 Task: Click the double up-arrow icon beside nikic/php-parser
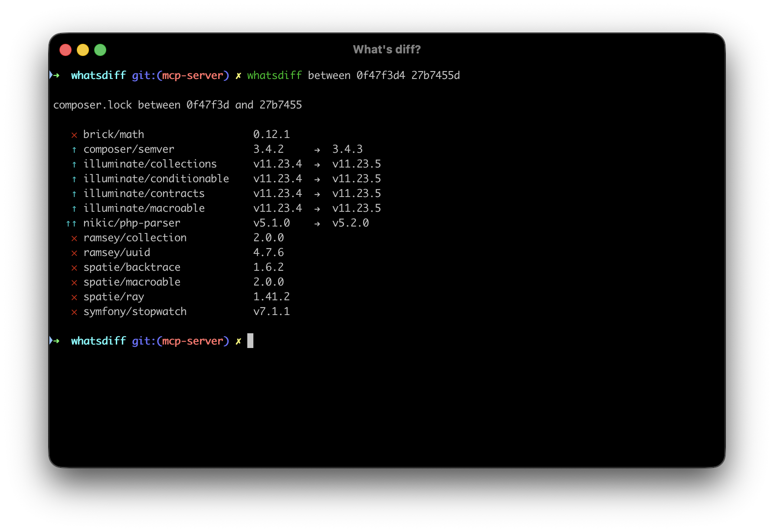[71, 223]
